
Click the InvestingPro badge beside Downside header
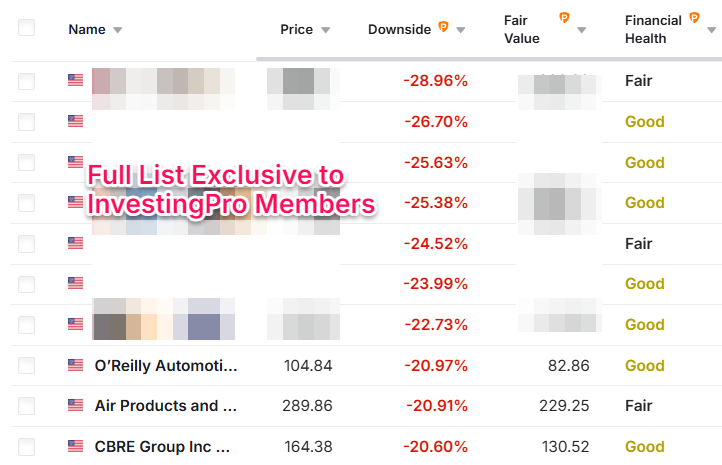(443, 26)
